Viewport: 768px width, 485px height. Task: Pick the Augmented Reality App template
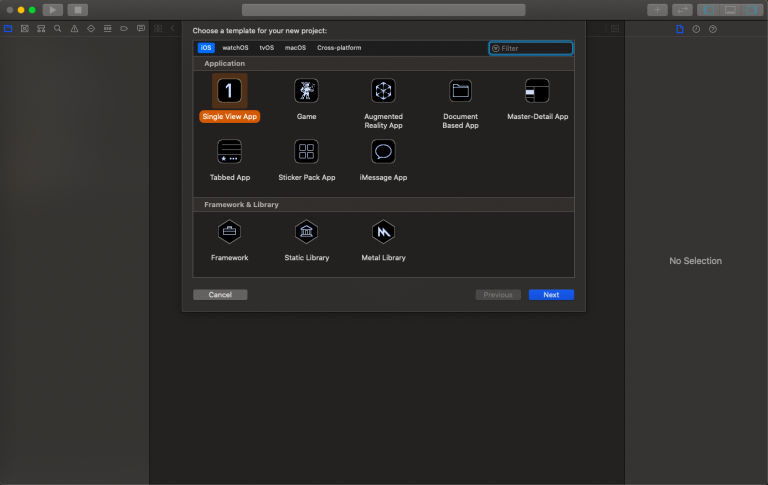[x=383, y=103]
